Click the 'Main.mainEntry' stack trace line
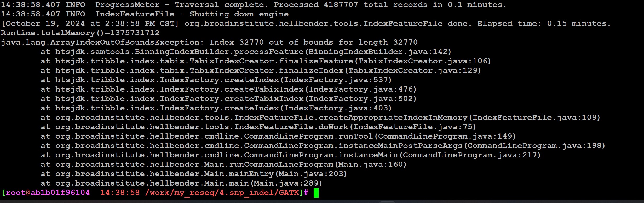The image size is (644, 203). [194, 174]
